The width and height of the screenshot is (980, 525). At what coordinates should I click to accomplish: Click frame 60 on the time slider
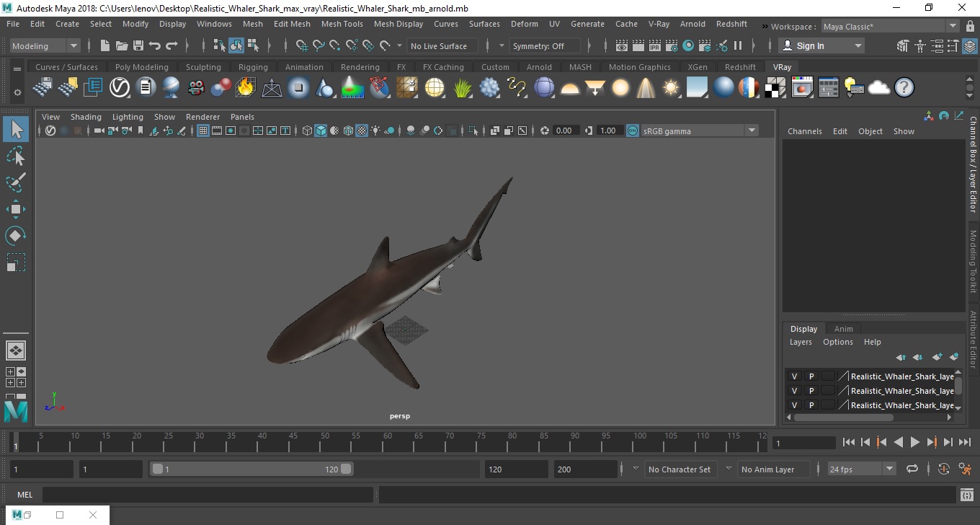point(387,442)
